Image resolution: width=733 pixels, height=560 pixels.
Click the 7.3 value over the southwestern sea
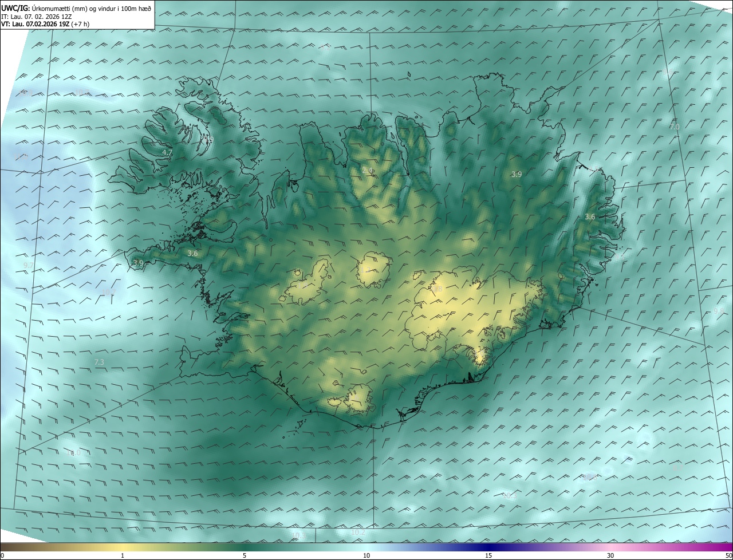tap(99, 362)
